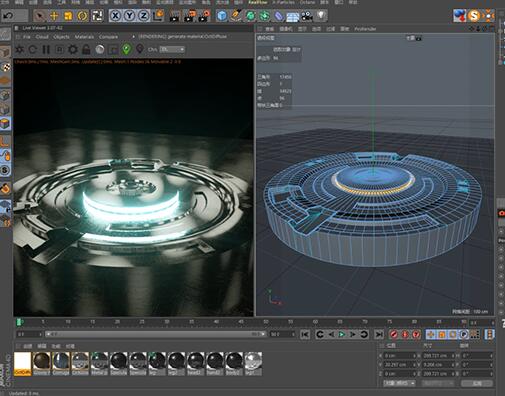Open the purple deformer objects icon

click(279, 16)
